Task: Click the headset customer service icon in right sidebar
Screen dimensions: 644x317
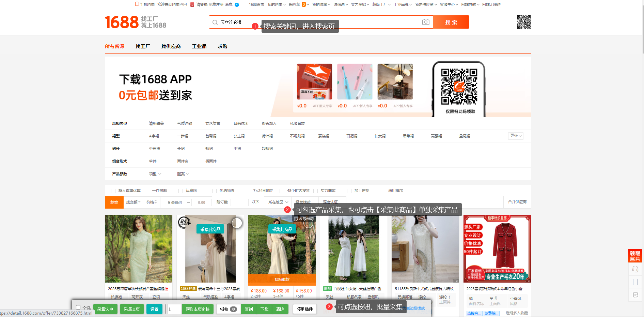Action: coord(635,269)
